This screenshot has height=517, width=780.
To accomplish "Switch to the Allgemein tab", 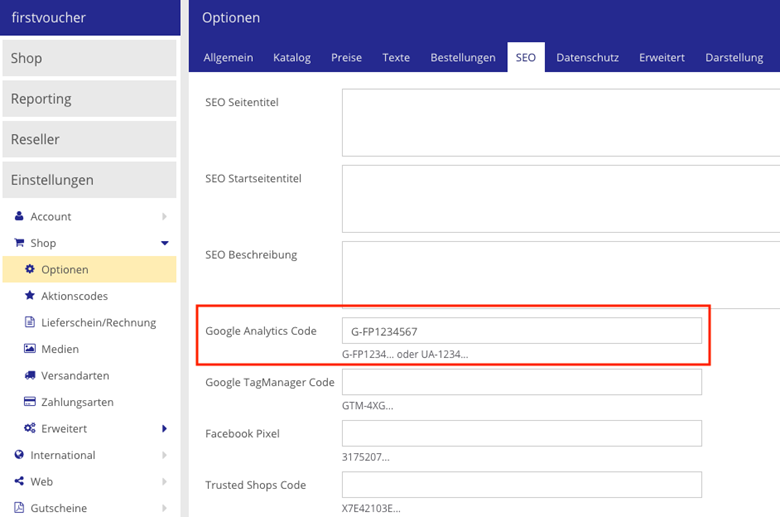I will tap(228, 58).
